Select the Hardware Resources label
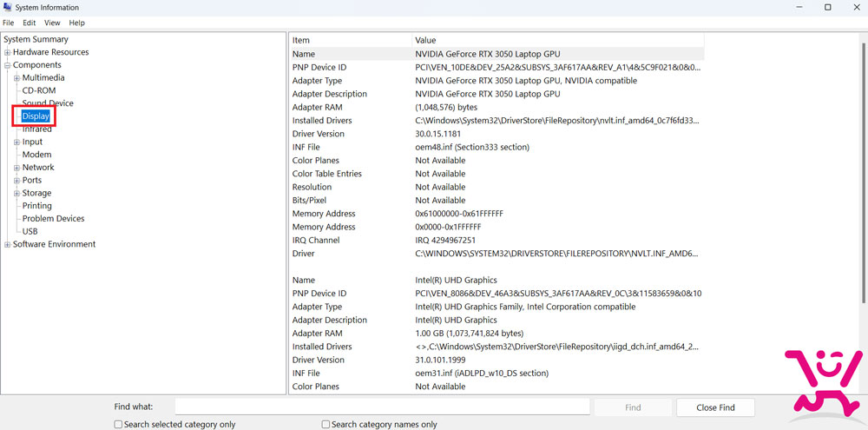This screenshot has width=868, height=430. 51,52
